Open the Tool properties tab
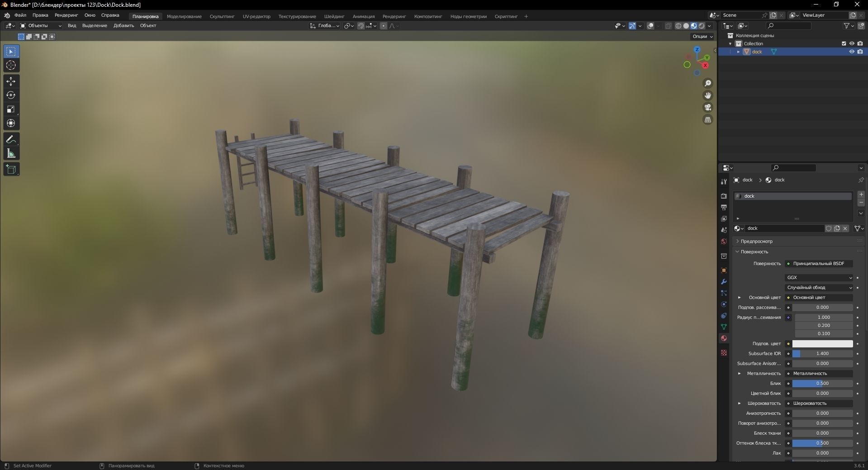The image size is (868, 470). 724,181
